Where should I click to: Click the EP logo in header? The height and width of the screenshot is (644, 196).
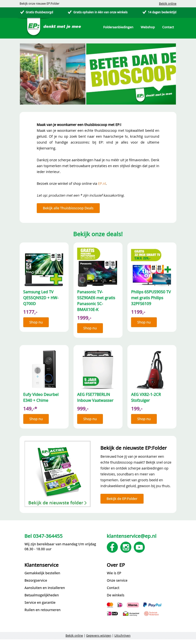click(x=34, y=27)
